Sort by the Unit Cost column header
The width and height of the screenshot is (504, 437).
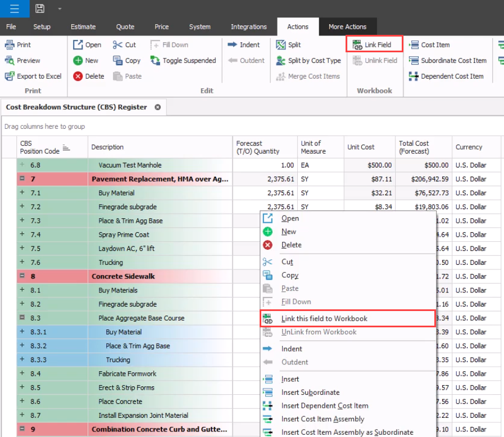pos(361,147)
